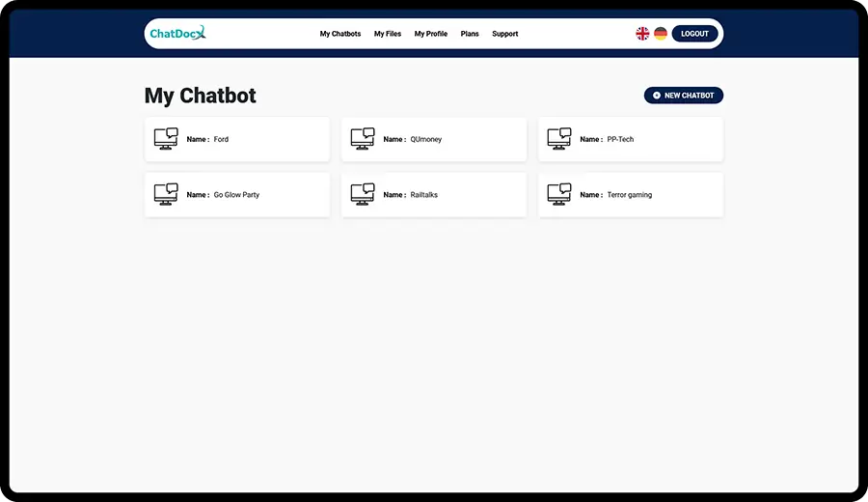The height and width of the screenshot is (502, 868).
Task: Click the ChatDocx logo
Action: [x=177, y=34]
